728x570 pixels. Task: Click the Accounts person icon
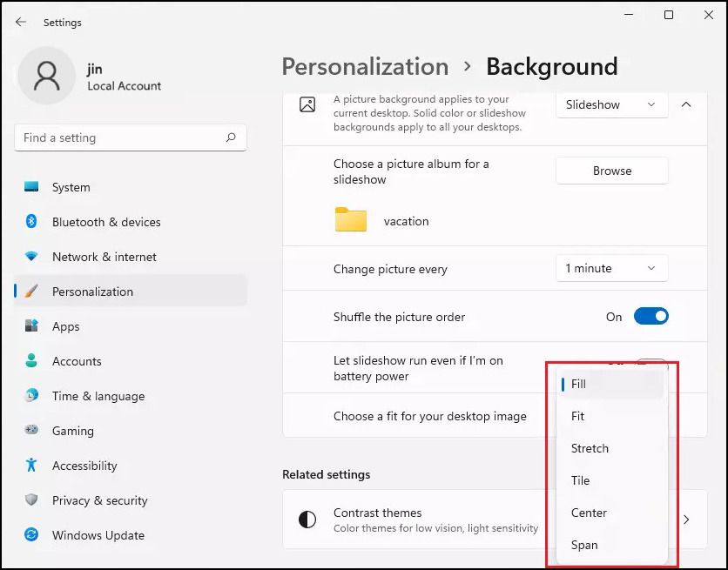(x=31, y=360)
